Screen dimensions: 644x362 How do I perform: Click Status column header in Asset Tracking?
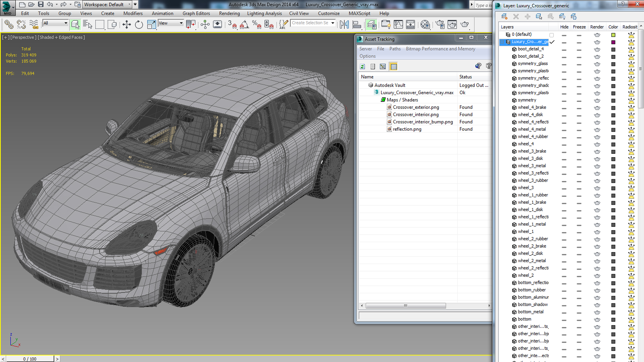(x=474, y=77)
